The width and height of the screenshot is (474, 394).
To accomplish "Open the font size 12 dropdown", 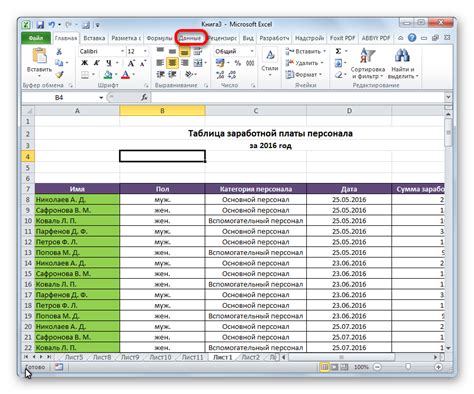I will [x=145, y=51].
